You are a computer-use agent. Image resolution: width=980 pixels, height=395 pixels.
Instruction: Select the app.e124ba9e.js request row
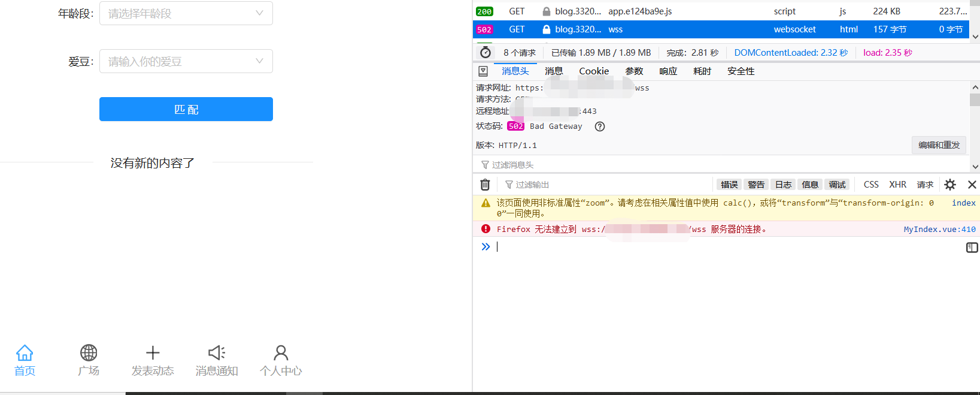pyautogui.click(x=721, y=11)
